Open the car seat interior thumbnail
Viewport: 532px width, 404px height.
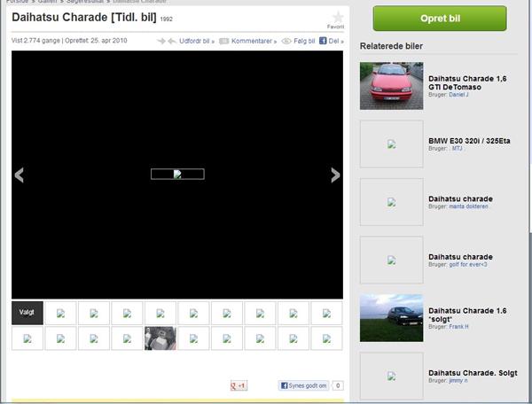click(x=160, y=338)
